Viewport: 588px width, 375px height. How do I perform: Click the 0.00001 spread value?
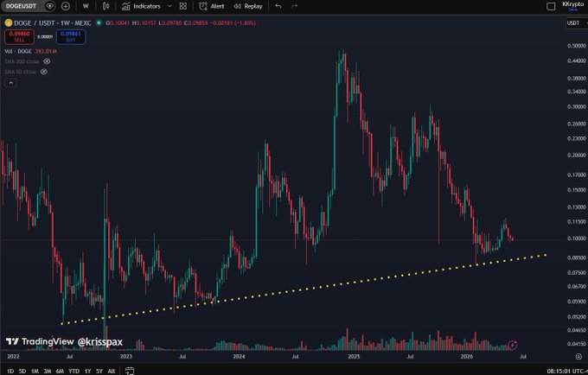coord(45,36)
